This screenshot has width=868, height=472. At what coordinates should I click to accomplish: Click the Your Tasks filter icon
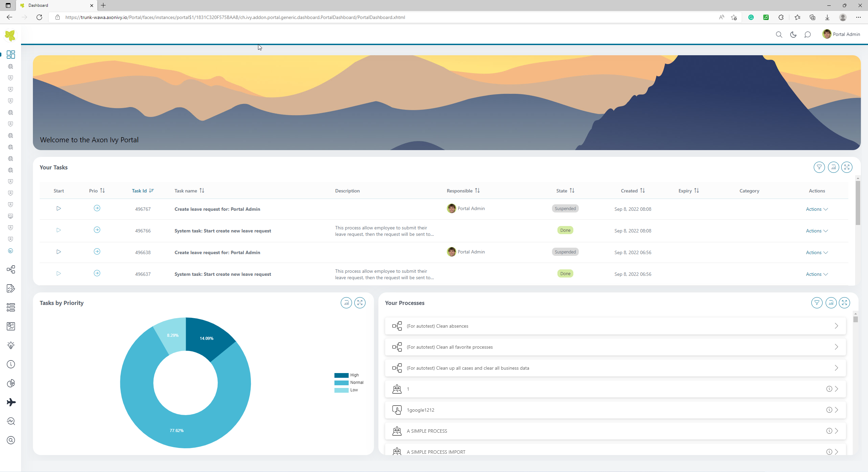pyautogui.click(x=819, y=167)
